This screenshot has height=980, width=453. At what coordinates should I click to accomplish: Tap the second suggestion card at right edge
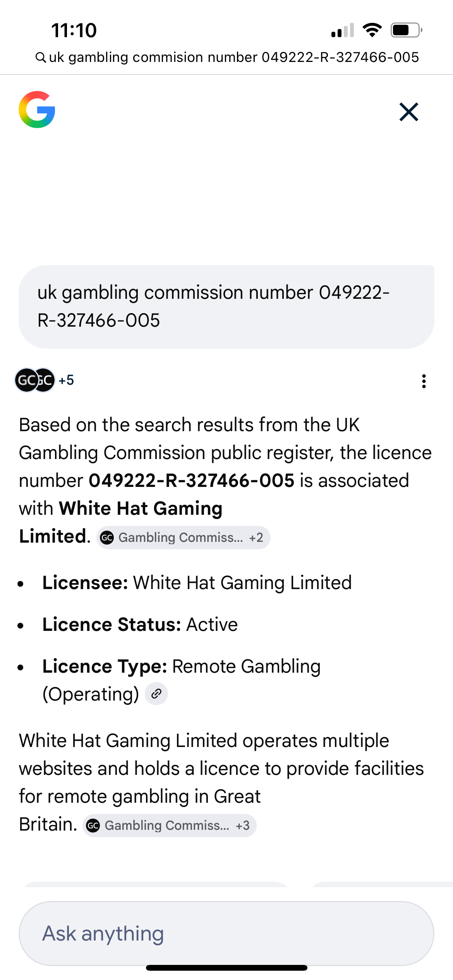coord(381,884)
